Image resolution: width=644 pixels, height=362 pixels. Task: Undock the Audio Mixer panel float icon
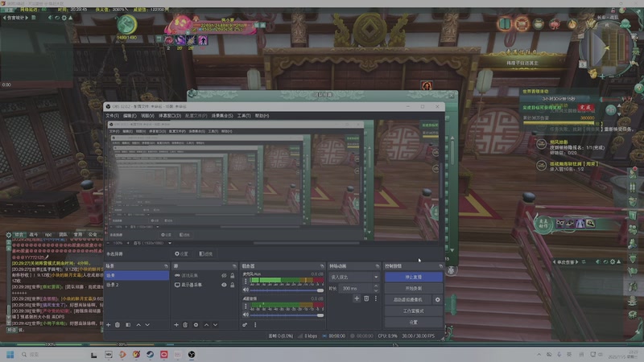[321, 266]
